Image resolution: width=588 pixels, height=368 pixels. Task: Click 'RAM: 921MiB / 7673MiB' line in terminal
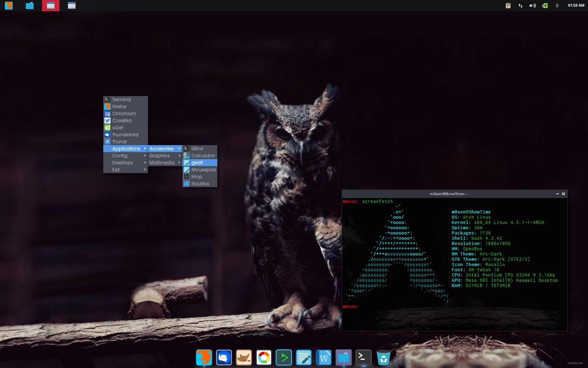point(481,286)
